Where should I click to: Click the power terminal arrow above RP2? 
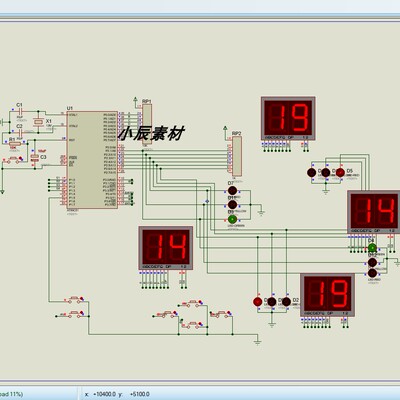[x=225, y=128]
